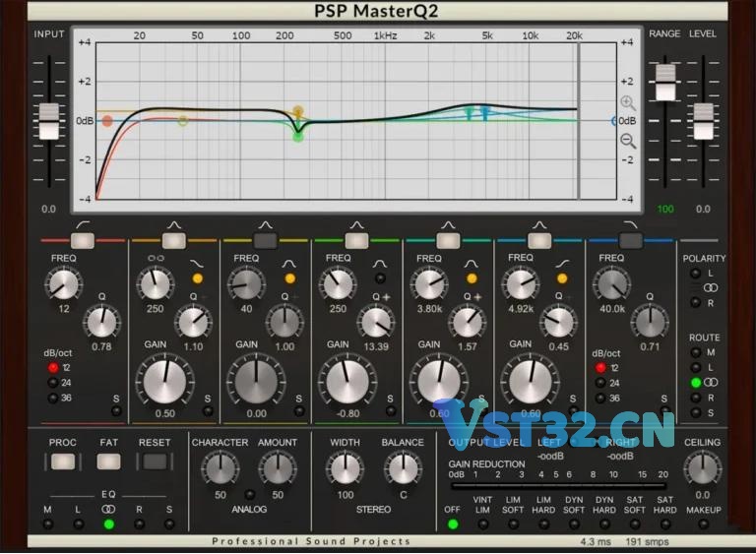The height and width of the screenshot is (554, 756).
Task: Select SAT HARD limiter mode
Action: pyautogui.click(x=665, y=524)
